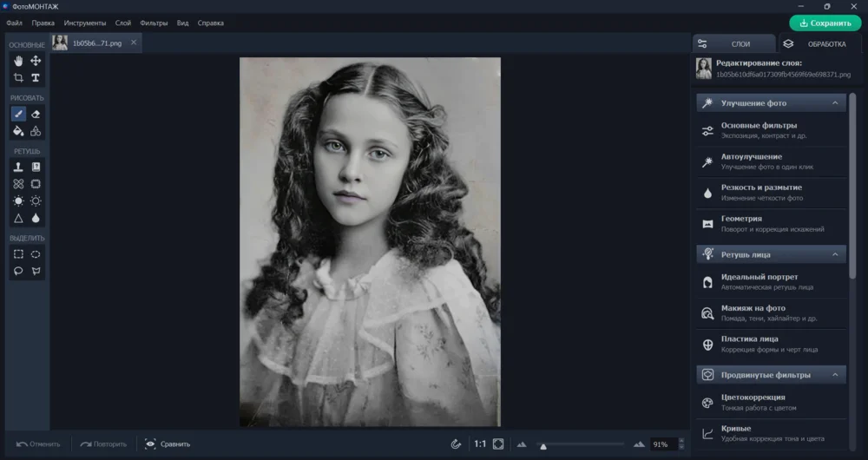
Task: Increase zoom with the up stepper arrow
Action: pyautogui.click(x=681, y=441)
